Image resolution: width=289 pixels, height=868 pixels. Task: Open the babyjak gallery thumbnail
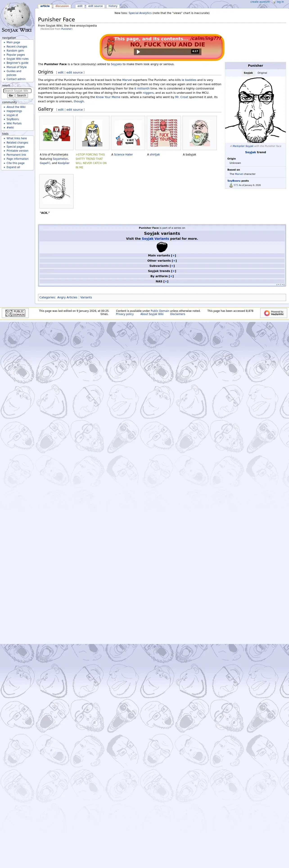click(x=199, y=133)
